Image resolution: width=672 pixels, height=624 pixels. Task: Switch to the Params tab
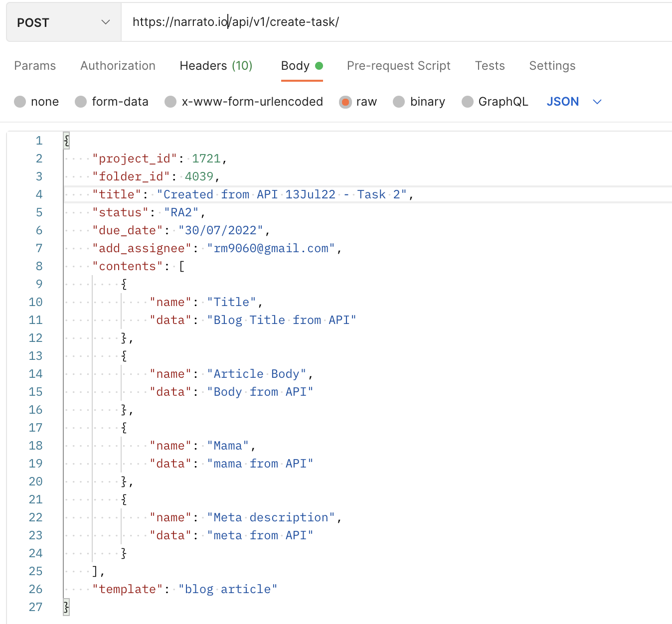[x=35, y=66]
